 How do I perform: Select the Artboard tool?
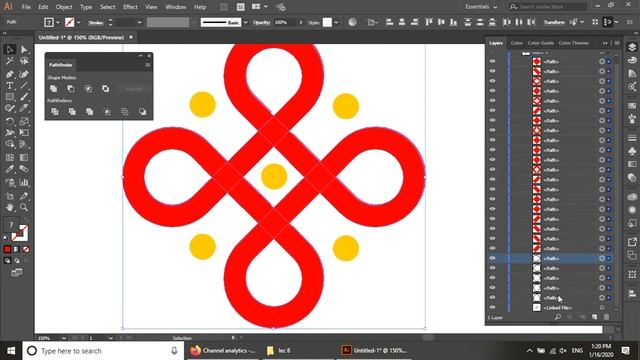coord(9,196)
